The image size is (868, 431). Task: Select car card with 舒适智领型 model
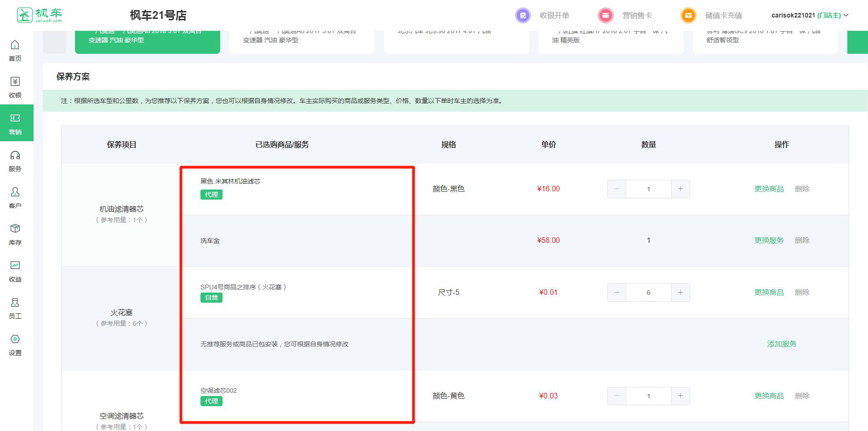pyautogui.click(x=765, y=42)
